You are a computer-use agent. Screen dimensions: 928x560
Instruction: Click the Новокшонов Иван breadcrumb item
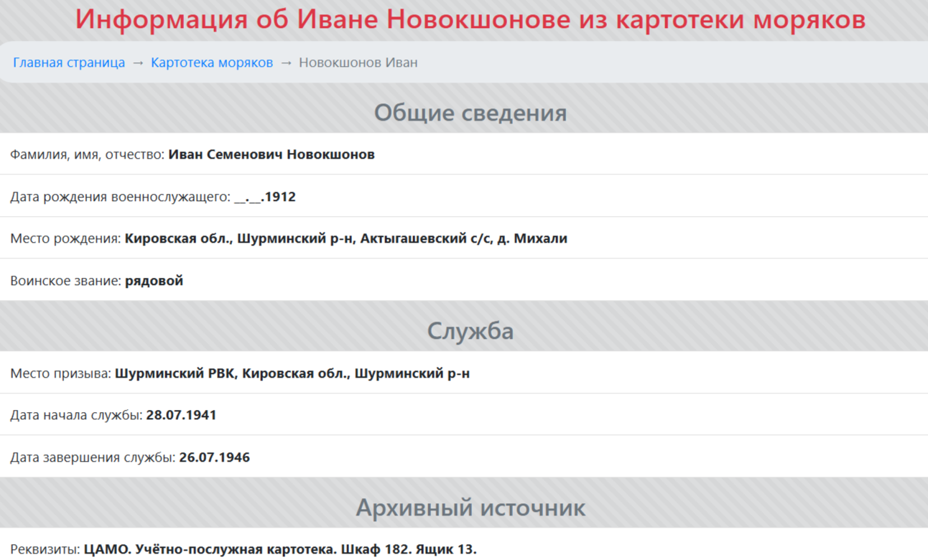click(358, 62)
